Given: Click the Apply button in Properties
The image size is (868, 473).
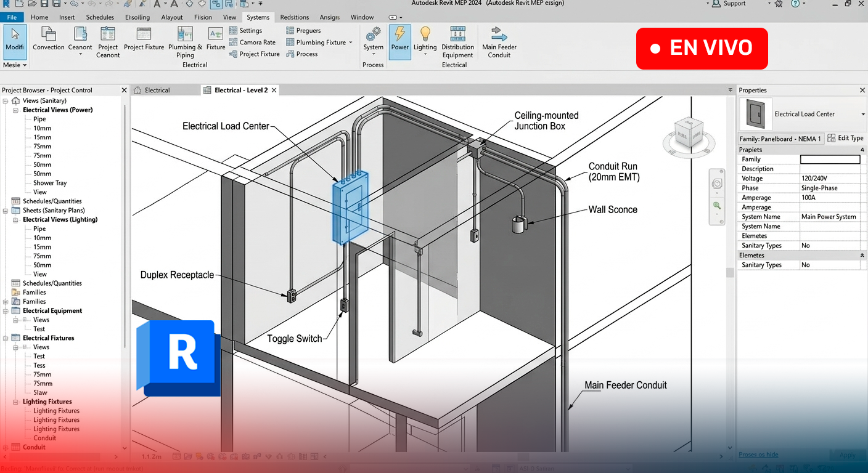Looking at the screenshot, I should 848,455.
